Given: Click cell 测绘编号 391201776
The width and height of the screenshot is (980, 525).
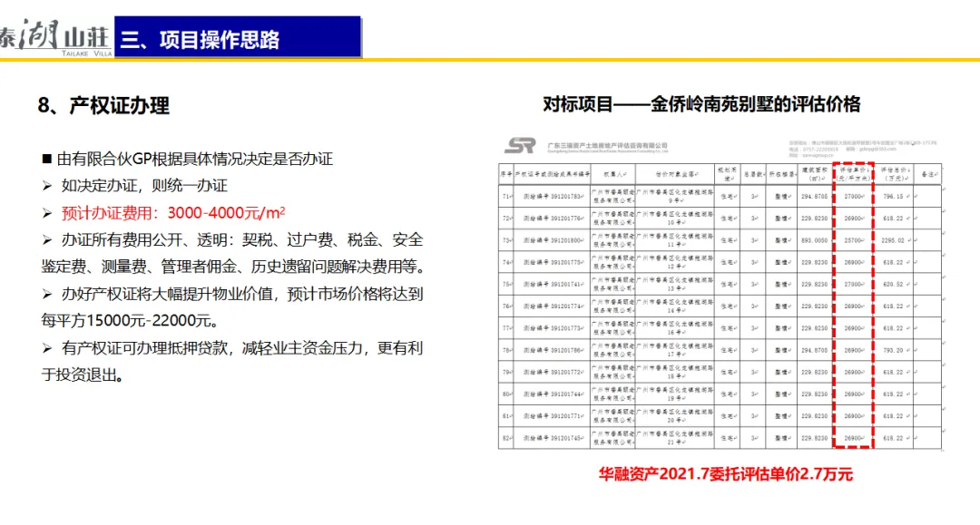Looking at the screenshot, I should tap(553, 218).
